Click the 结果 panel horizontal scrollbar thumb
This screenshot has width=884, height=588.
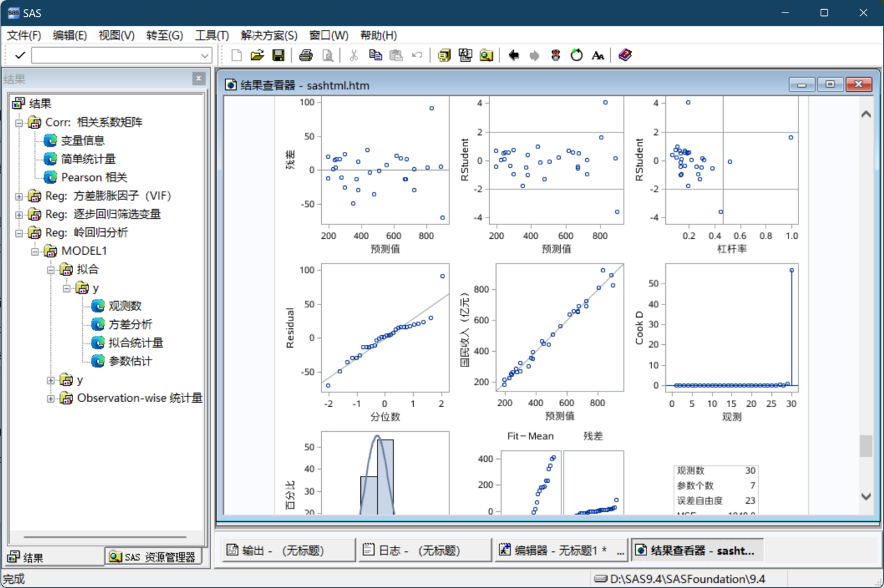[x=104, y=537]
